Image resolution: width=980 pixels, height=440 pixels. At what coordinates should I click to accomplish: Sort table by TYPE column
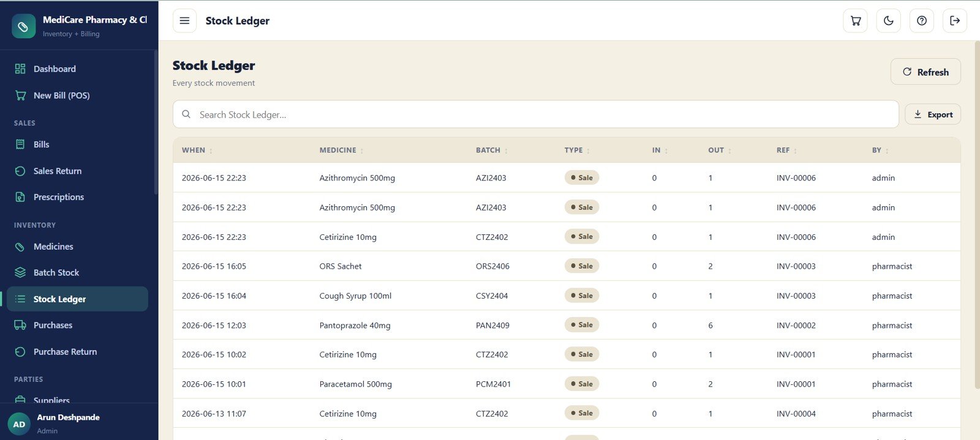pos(577,151)
